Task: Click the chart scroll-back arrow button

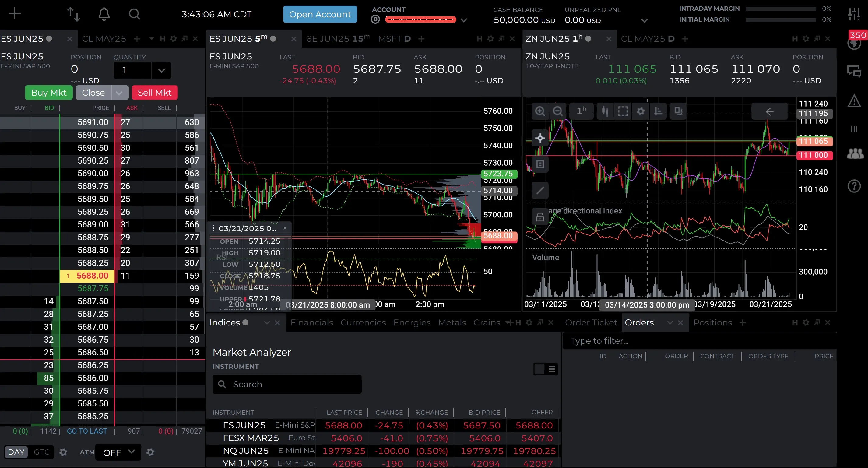Action: 769,111
